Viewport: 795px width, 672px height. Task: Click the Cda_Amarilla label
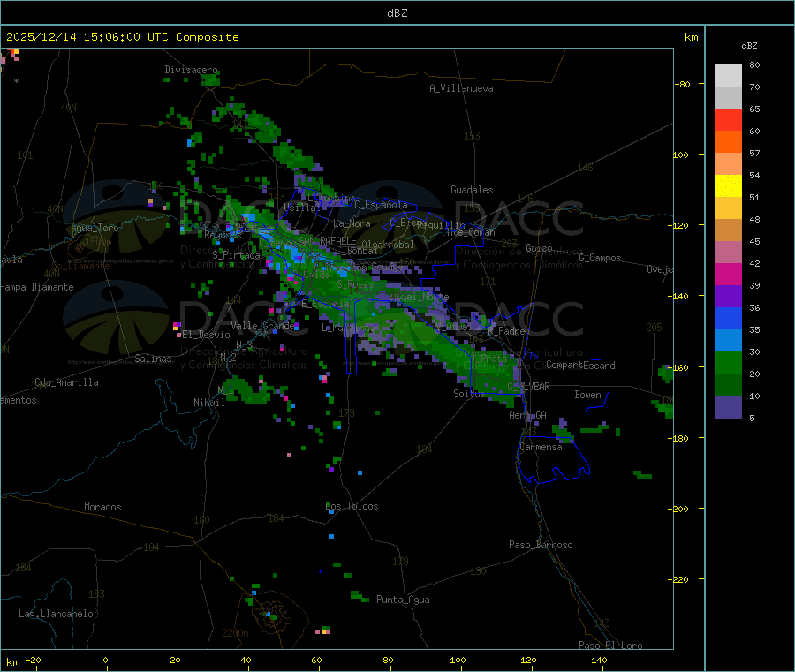coord(66,382)
